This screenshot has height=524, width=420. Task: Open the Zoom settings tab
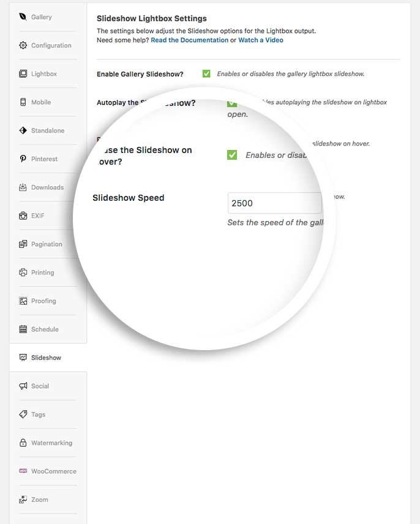coord(39,500)
